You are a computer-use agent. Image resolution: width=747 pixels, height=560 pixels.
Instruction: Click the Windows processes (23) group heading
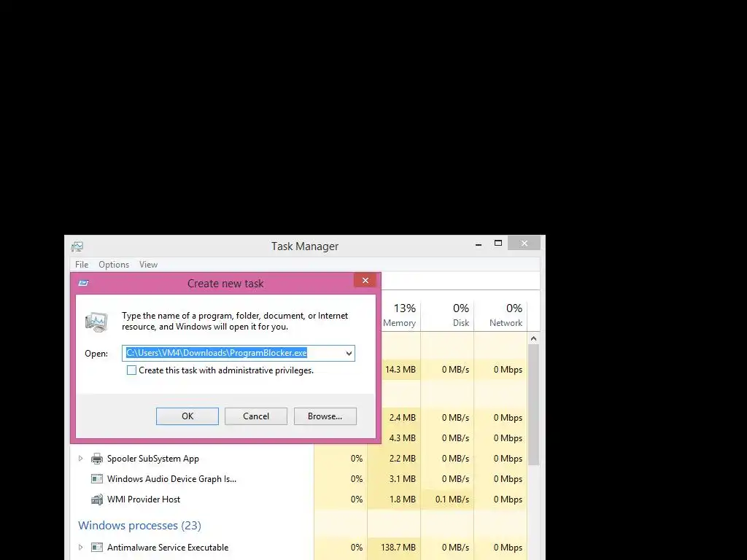click(139, 525)
